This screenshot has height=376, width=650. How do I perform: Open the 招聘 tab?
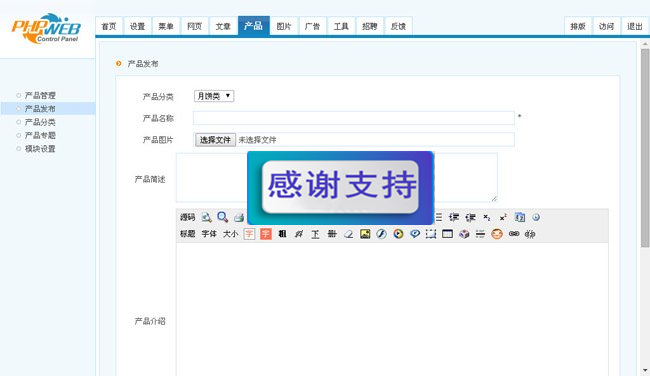click(x=370, y=26)
